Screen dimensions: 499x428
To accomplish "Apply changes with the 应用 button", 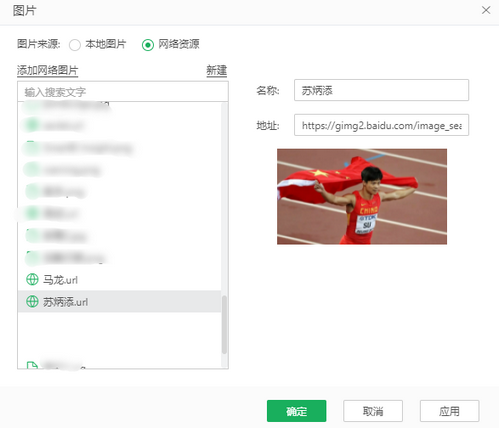I will pyautogui.click(x=449, y=411).
